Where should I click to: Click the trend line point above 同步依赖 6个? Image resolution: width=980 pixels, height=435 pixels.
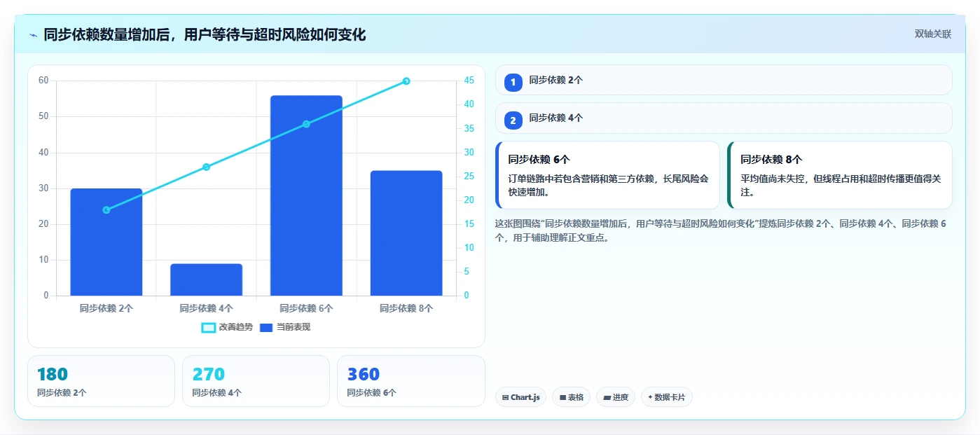point(306,124)
